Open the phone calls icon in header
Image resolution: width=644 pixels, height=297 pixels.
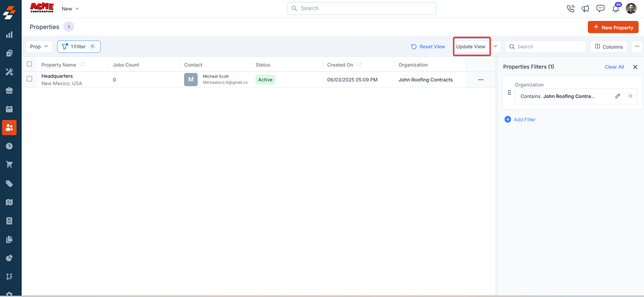click(x=571, y=8)
